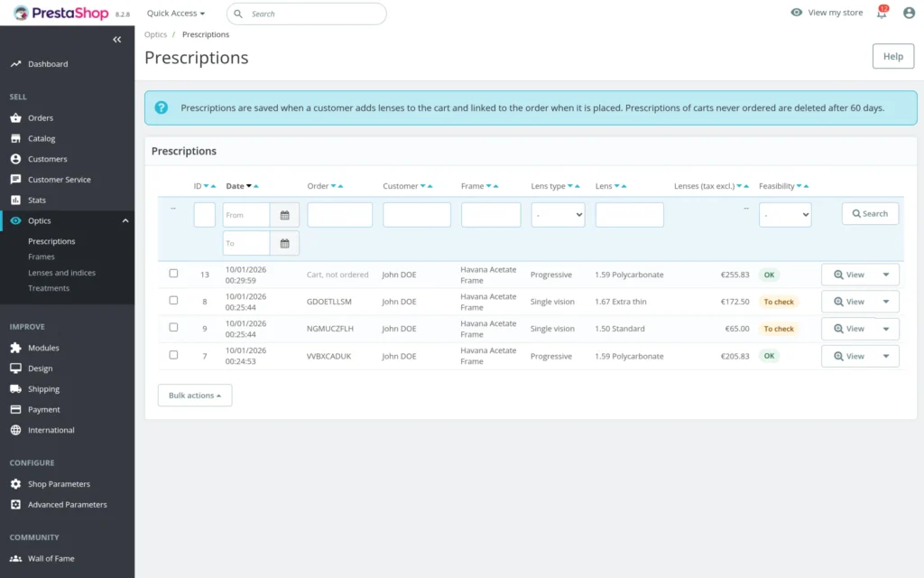Sort Frame column descending

click(x=488, y=186)
